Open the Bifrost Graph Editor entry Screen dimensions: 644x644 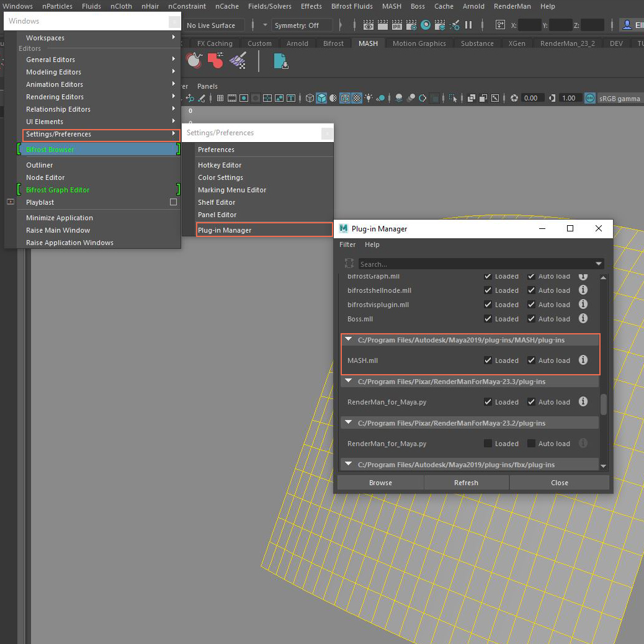pyautogui.click(x=99, y=190)
